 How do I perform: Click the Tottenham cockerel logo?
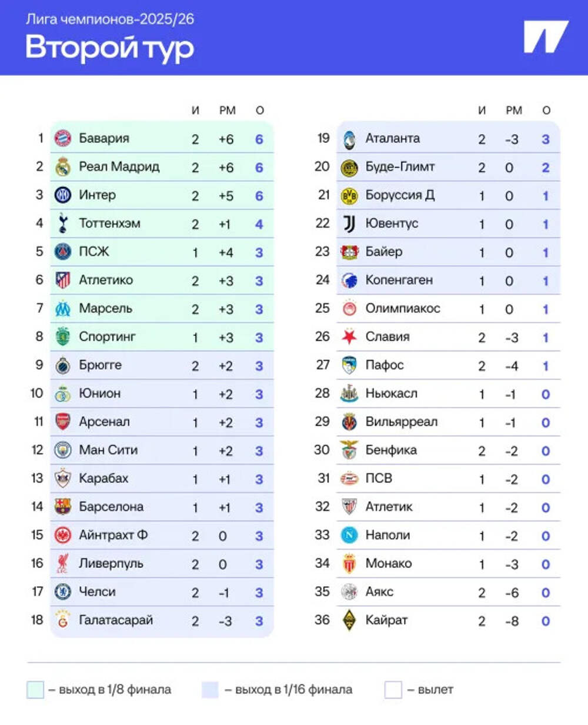click(63, 223)
